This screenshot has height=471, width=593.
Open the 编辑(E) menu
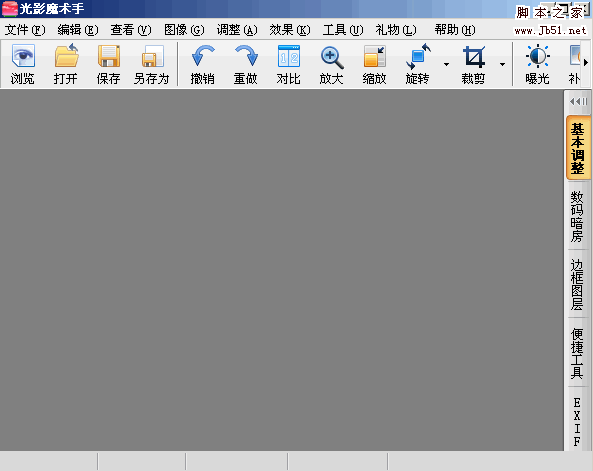78,30
